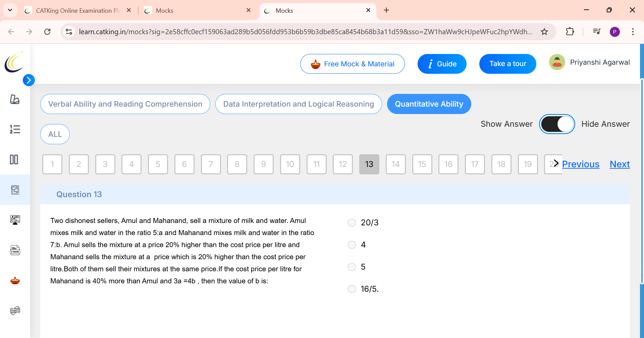Select the ALL filter
This screenshot has height=338, width=644.
55,134
